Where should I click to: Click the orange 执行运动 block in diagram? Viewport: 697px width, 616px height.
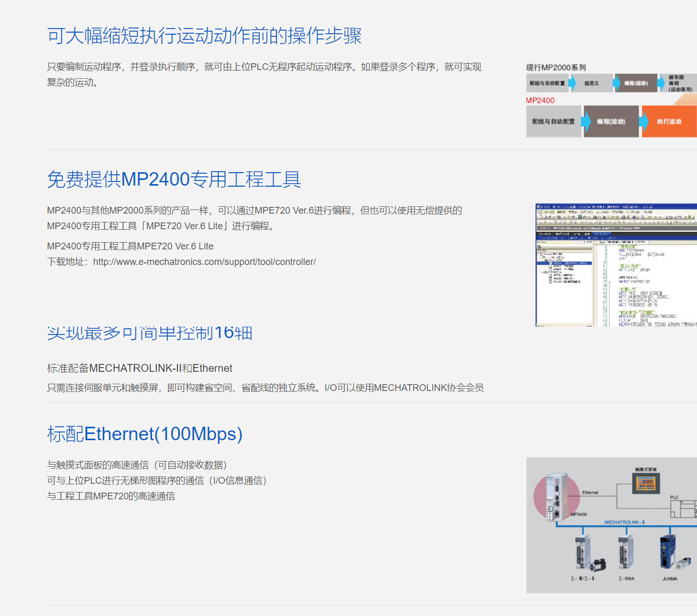point(669,121)
